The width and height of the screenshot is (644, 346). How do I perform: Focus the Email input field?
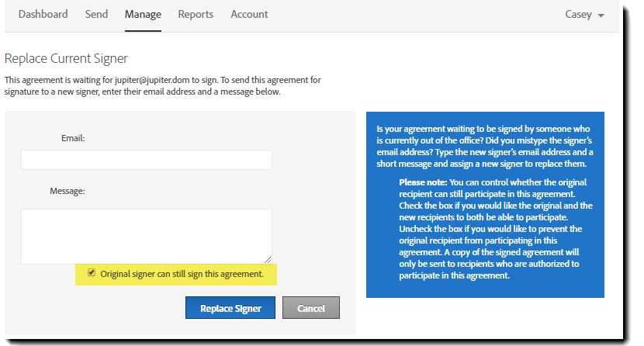pos(147,160)
